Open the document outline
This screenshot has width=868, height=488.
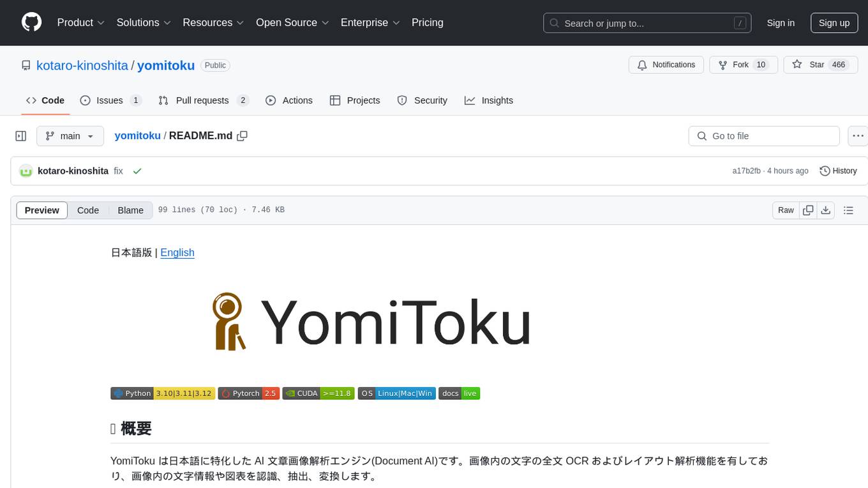[848, 210]
